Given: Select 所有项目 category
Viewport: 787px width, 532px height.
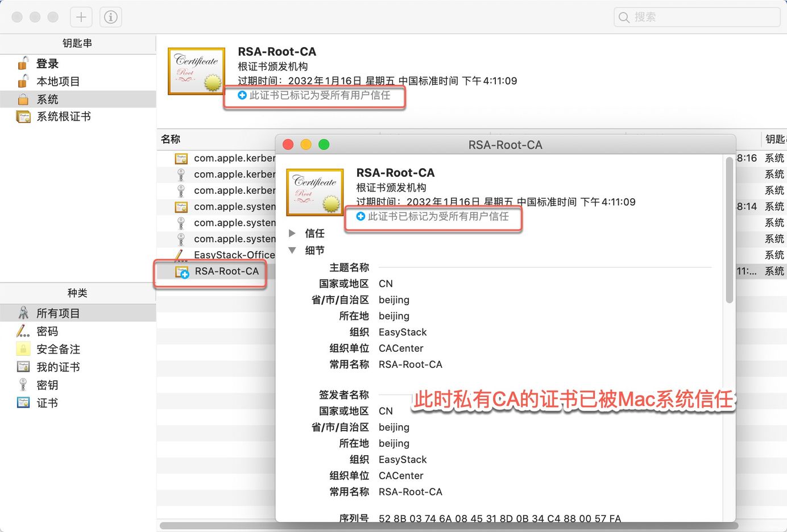Looking at the screenshot, I should click(x=58, y=313).
